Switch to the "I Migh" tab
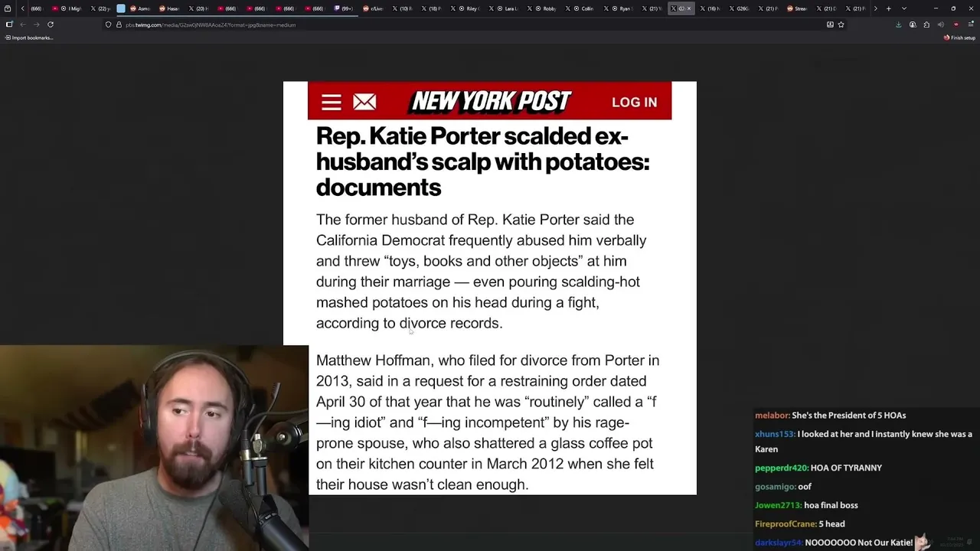980x551 pixels. click(x=67, y=8)
